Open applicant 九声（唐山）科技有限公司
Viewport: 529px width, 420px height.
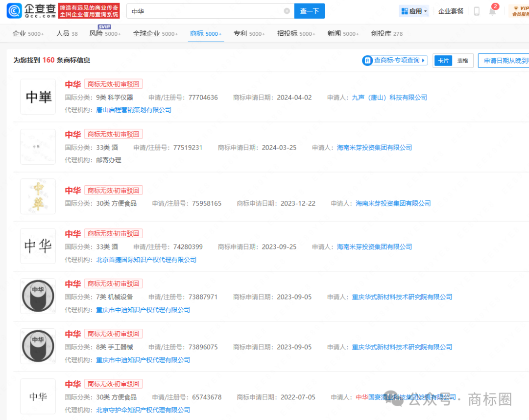pyautogui.click(x=389, y=98)
